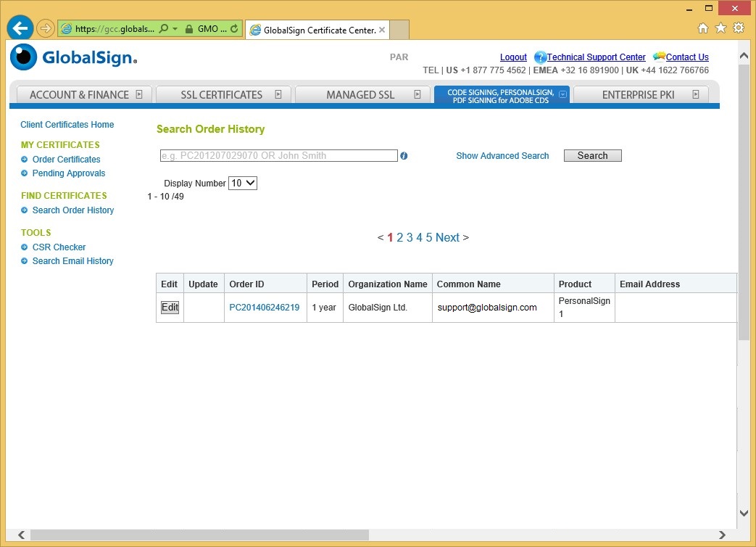Click Show Advanced Search link
This screenshot has height=547, width=756.
pyautogui.click(x=502, y=156)
